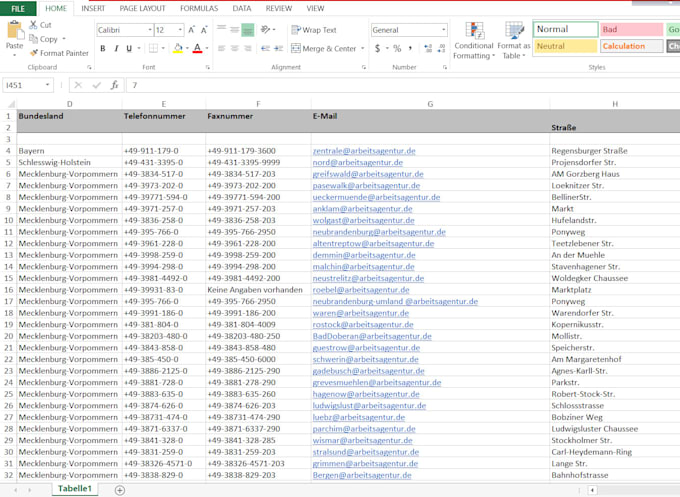Switch to the DATA tab
Viewport: 680px width, 497px height.
[x=242, y=8]
